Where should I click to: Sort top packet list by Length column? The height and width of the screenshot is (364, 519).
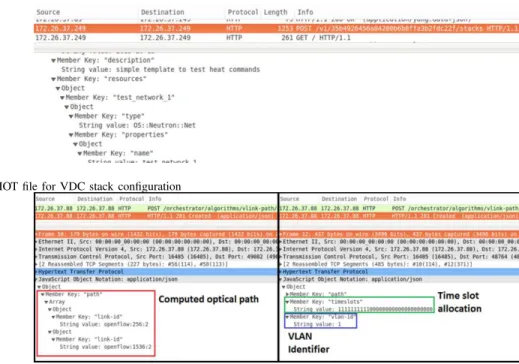(x=275, y=12)
